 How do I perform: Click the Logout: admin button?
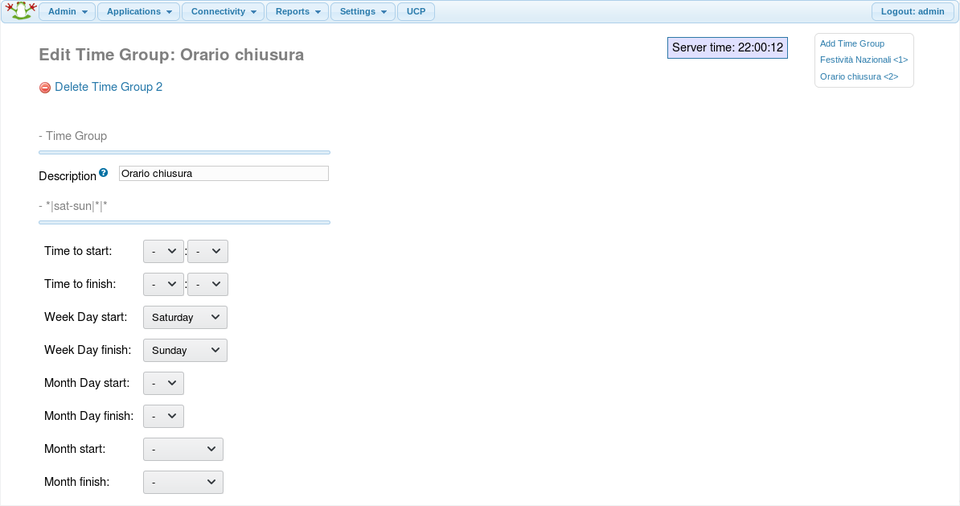[912, 12]
